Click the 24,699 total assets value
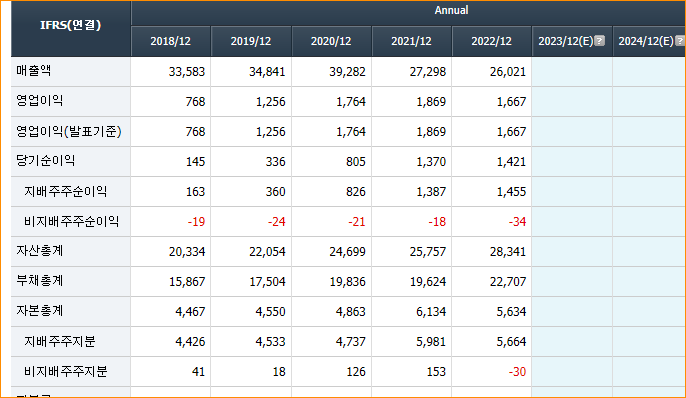 tap(347, 252)
